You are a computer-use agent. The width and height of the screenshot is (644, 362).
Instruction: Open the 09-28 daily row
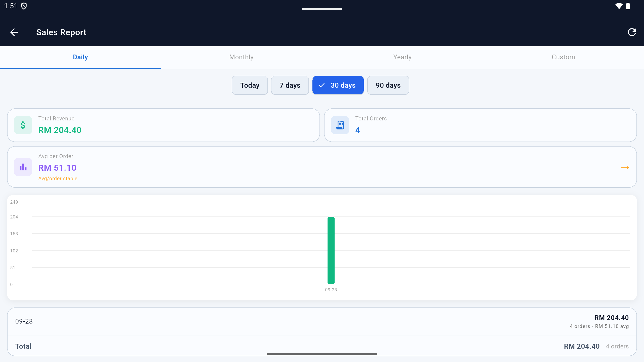click(x=322, y=322)
